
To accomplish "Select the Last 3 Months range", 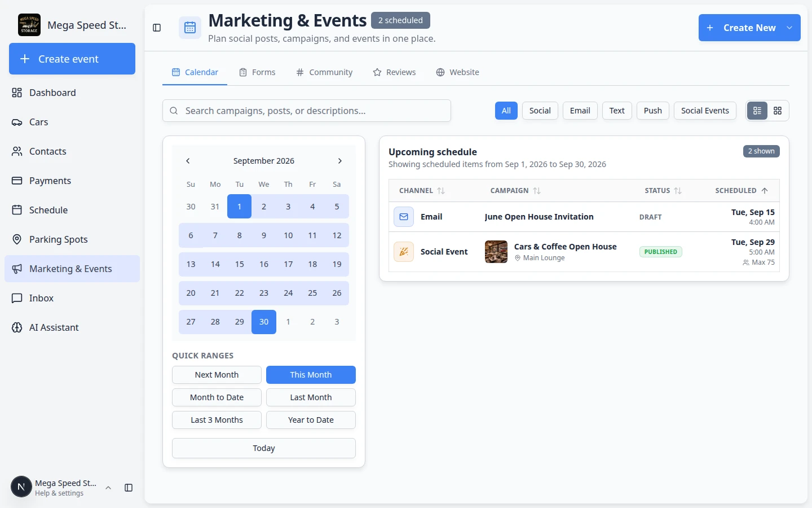I will coord(217,420).
